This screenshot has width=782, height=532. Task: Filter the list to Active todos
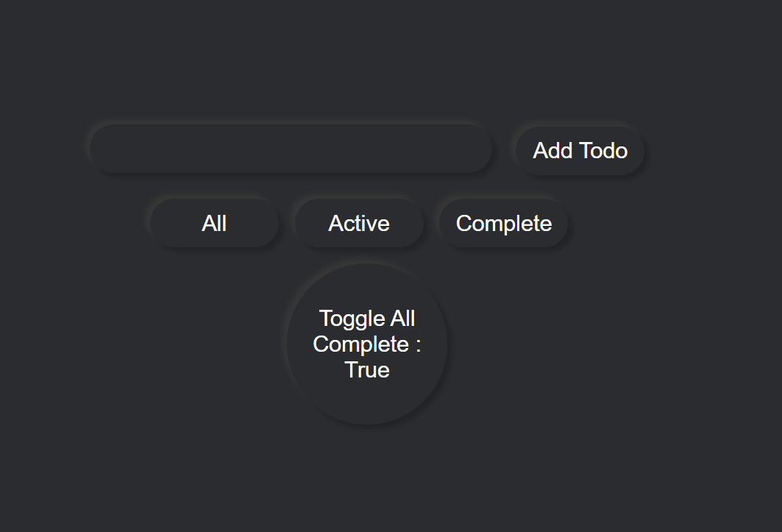(359, 223)
